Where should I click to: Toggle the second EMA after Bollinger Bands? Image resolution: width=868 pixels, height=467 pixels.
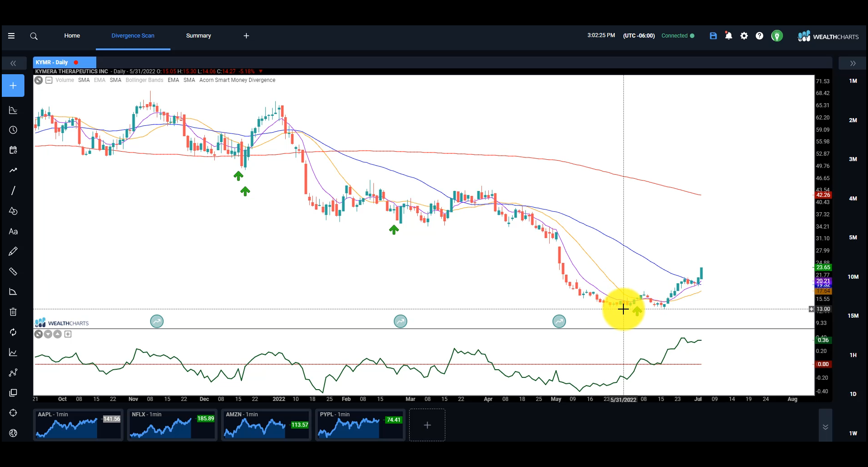coord(173,80)
